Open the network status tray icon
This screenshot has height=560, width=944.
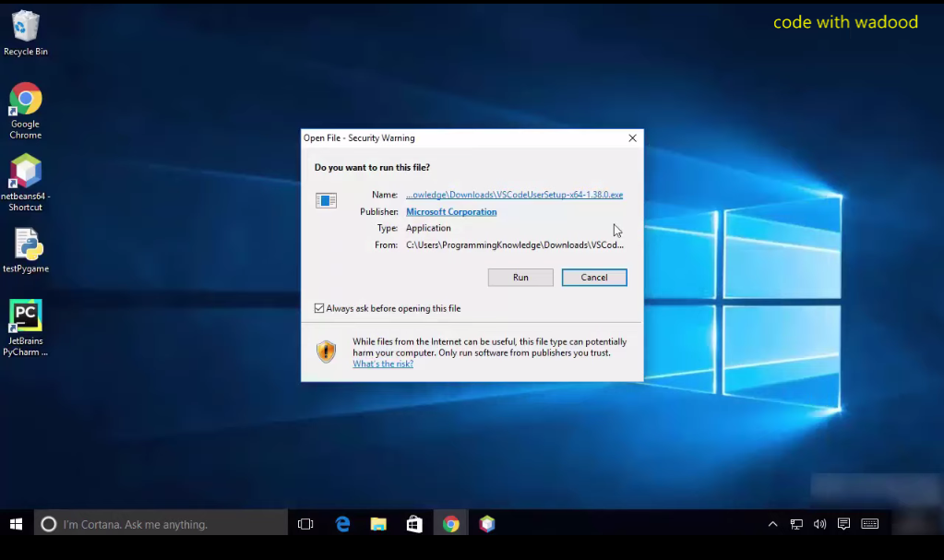[x=796, y=524]
